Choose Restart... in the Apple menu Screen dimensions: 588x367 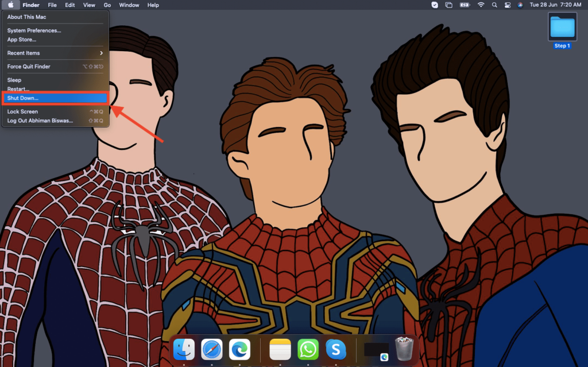(18, 89)
